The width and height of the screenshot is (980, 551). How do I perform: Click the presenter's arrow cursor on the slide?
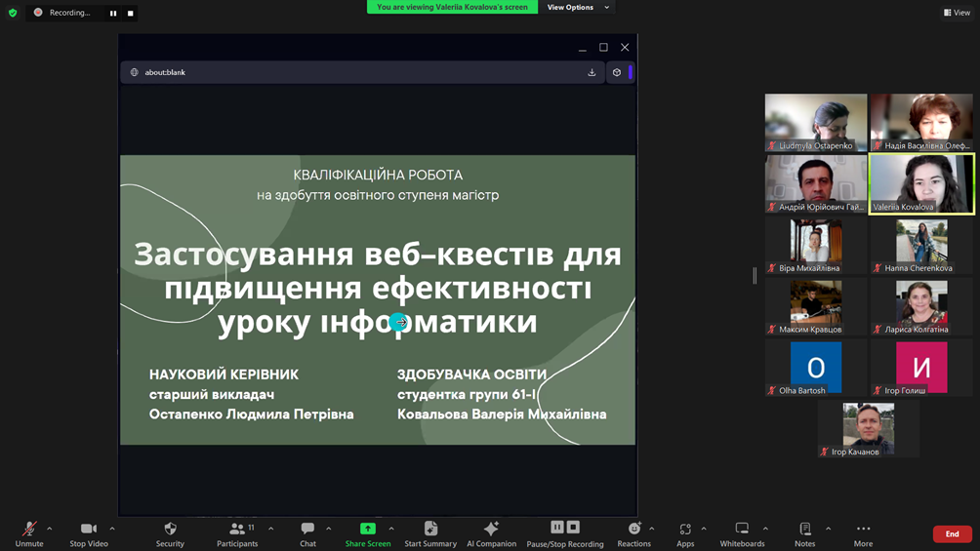point(398,322)
